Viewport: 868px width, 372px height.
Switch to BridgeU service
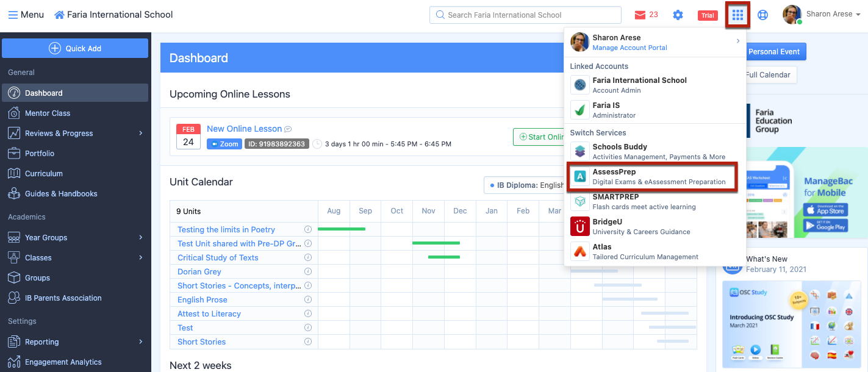655,226
